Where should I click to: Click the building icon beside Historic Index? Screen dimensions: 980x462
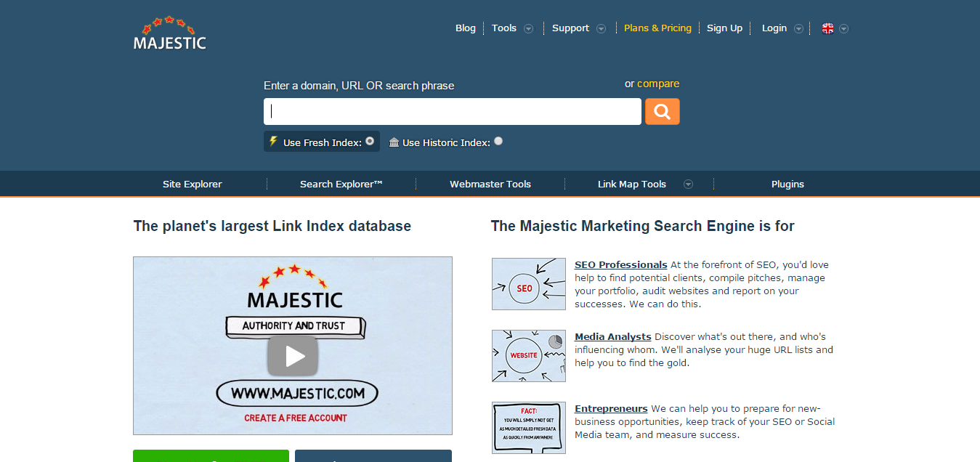(394, 142)
